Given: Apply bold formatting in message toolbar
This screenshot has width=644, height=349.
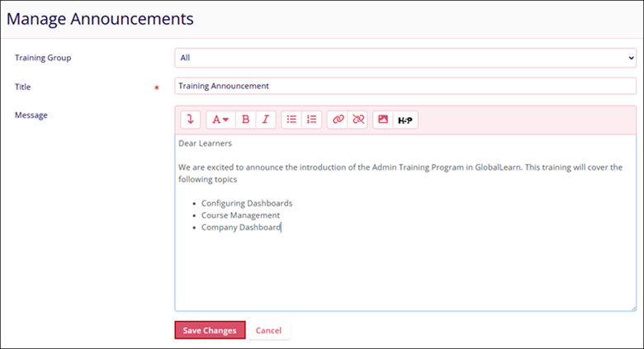Looking at the screenshot, I should coord(245,120).
